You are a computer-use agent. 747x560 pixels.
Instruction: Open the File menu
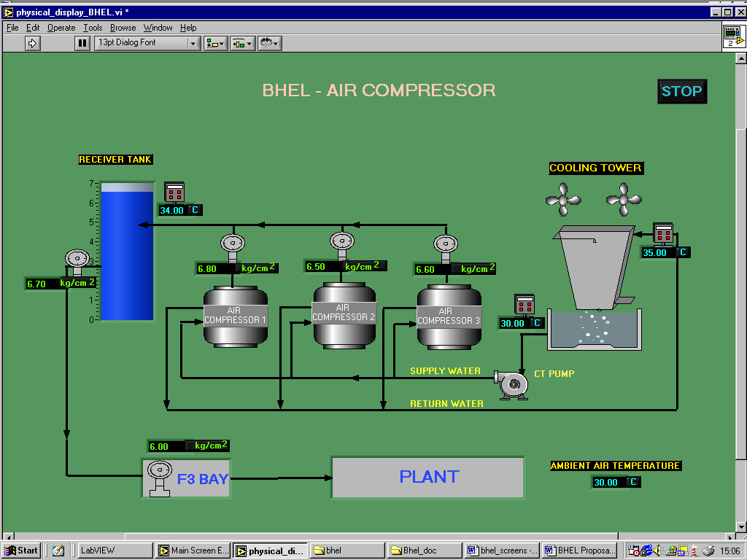pos(12,28)
